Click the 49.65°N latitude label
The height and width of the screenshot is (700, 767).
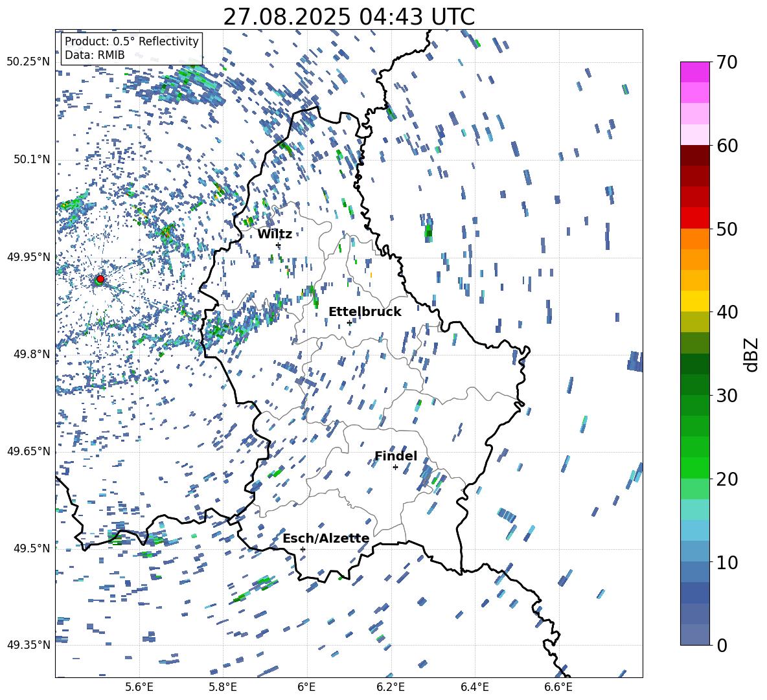pos(29,451)
